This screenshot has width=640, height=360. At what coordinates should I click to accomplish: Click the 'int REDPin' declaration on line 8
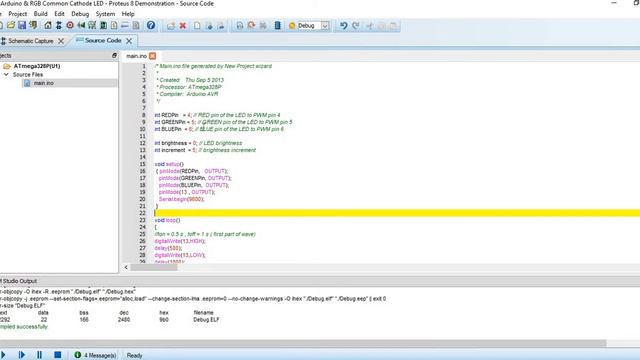coord(217,115)
